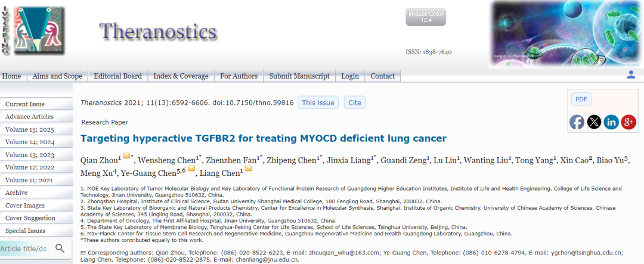Click Ye-Guang Chen's email envelope icon
This screenshot has height=264, width=644.
coord(191,168)
